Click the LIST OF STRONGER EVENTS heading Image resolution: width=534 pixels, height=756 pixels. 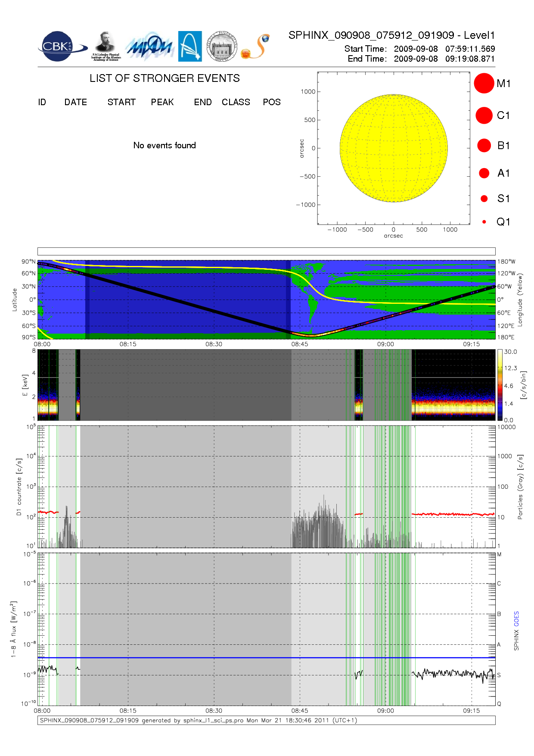point(165,78)
